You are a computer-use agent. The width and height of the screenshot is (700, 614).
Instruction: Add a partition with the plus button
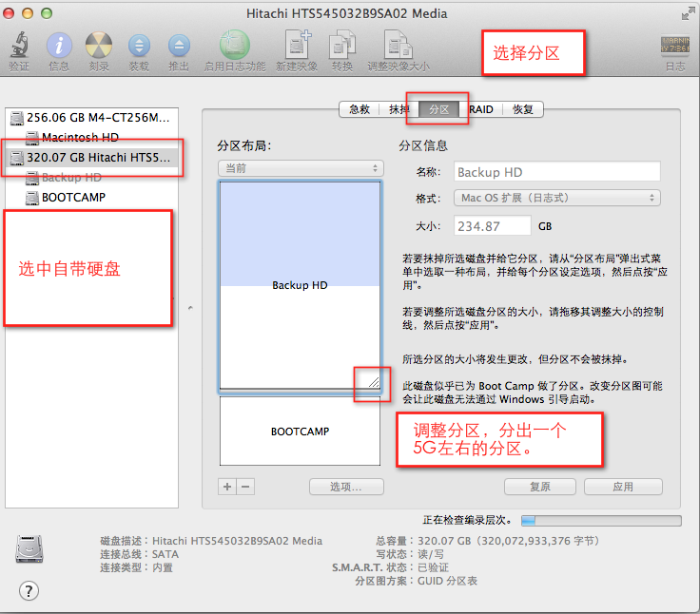[227, 487]
